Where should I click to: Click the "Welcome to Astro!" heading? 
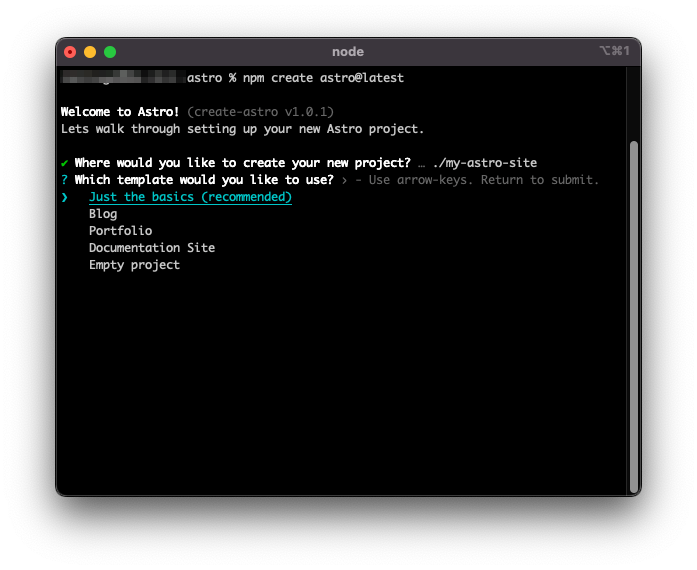120,112
